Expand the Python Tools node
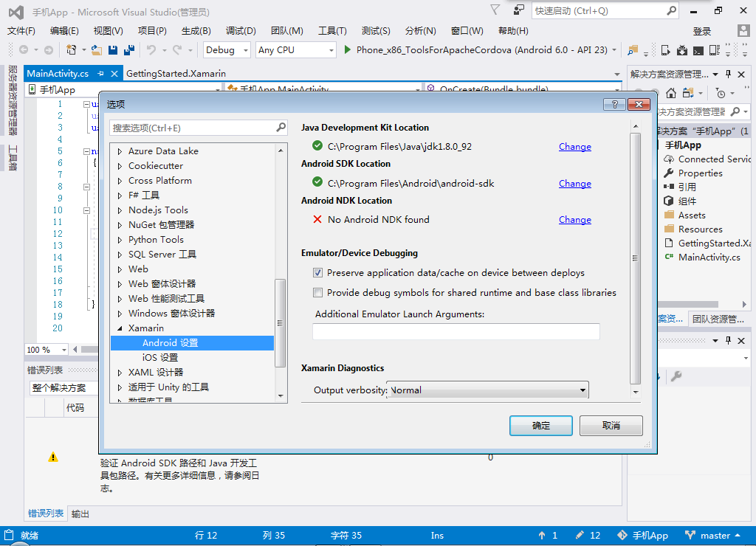 tap(120, 240)
